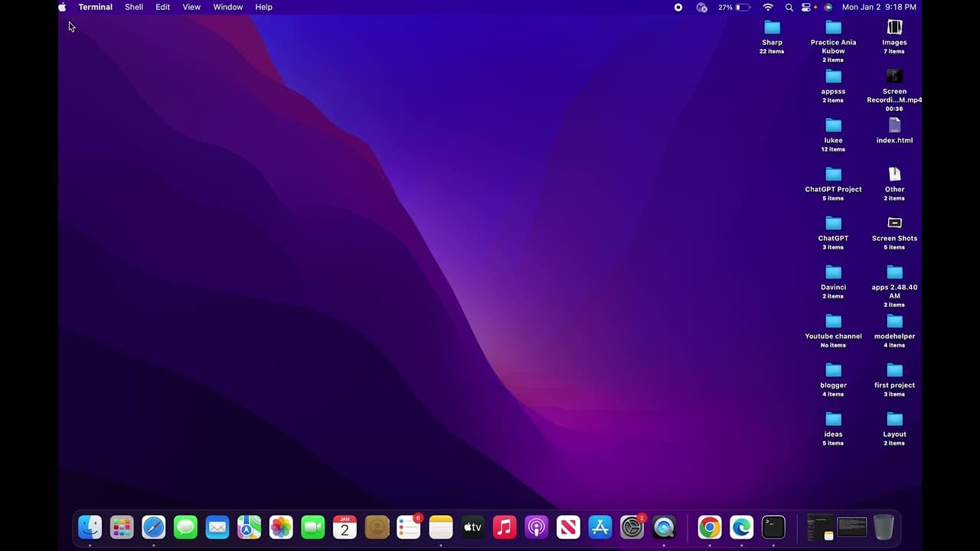Click the Terminal icon in the Dock
Viewport: 980px width, 551px height.
(x=773, y=527)
